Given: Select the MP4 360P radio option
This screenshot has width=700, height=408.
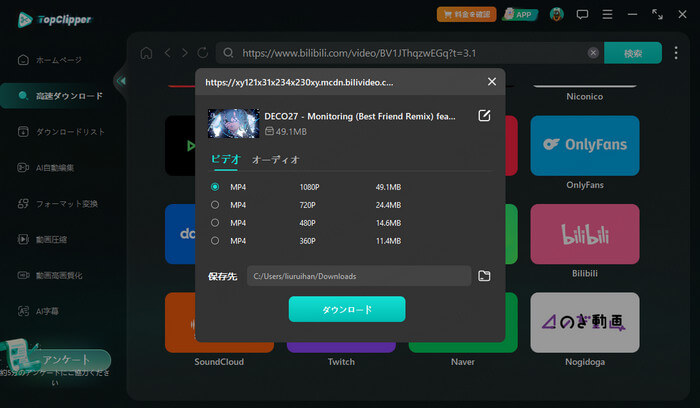Looking at the screenshot, I should coord(215,241).
